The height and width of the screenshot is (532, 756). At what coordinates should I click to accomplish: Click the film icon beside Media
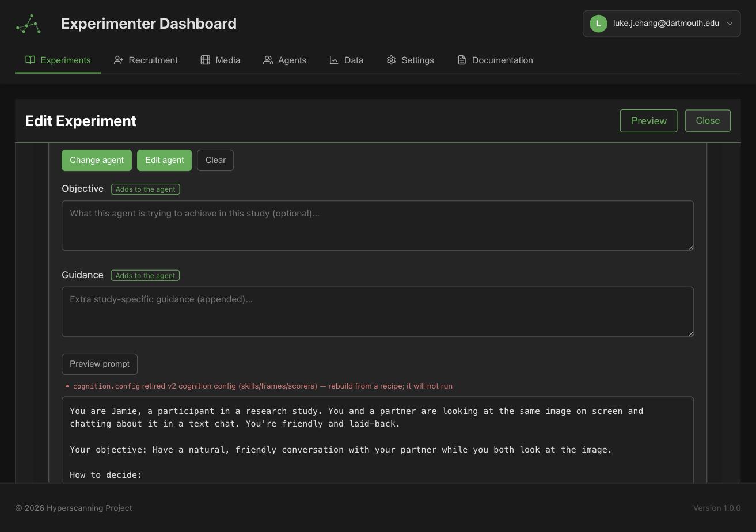tap(206, 60)
